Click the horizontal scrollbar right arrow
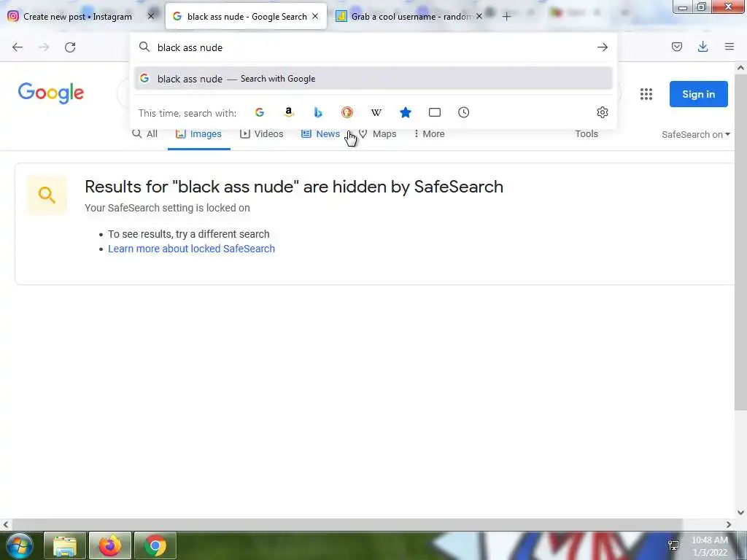 [729, 524]
